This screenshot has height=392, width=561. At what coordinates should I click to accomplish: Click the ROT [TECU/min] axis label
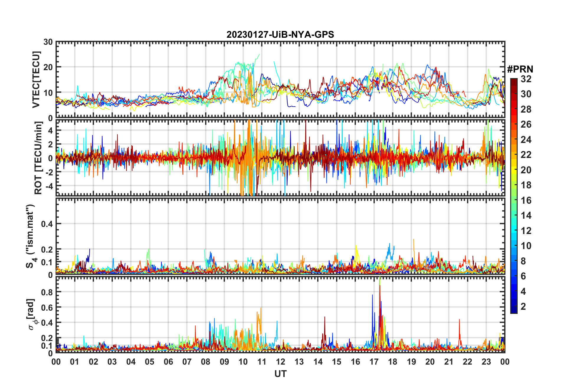[38, 158]
